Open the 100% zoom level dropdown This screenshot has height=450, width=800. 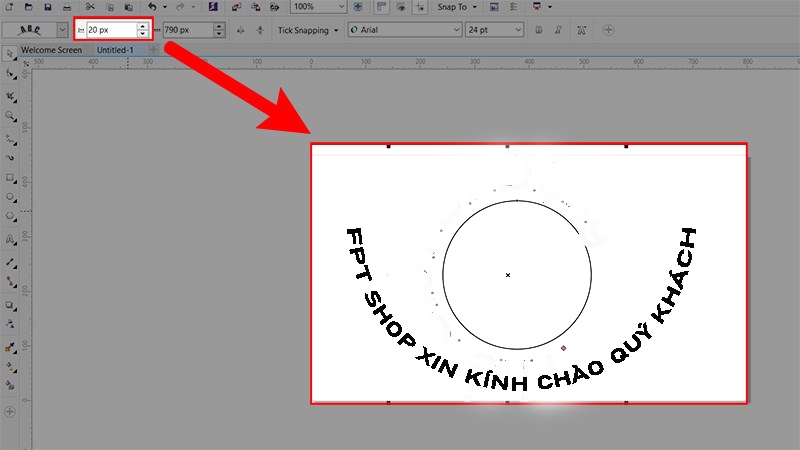click(x=341, y=7)
